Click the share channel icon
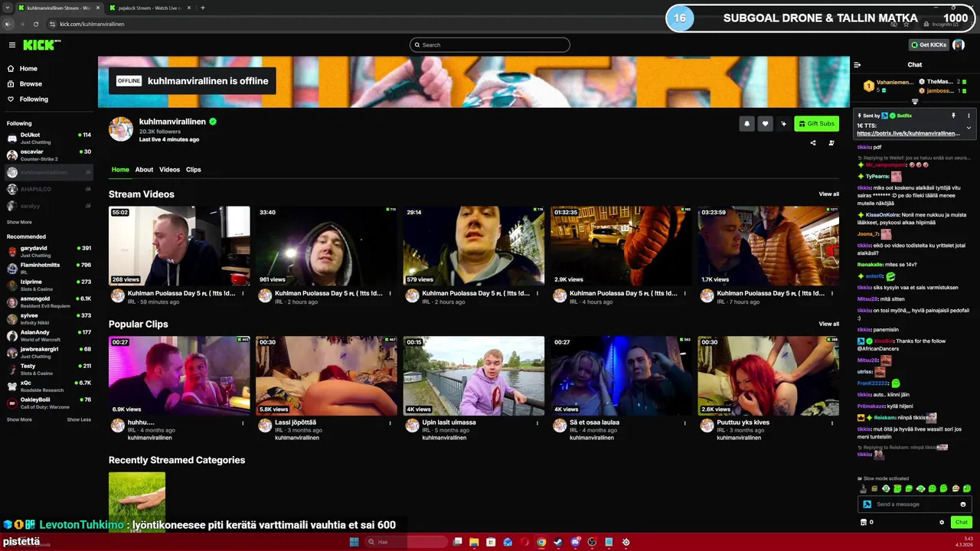Screen dimensions: 980x551 coord(813,142)
